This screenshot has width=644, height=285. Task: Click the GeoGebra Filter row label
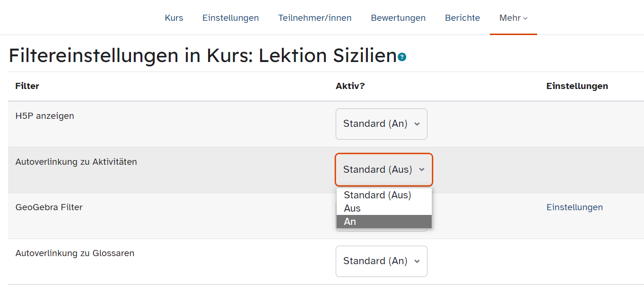point(49,207)
